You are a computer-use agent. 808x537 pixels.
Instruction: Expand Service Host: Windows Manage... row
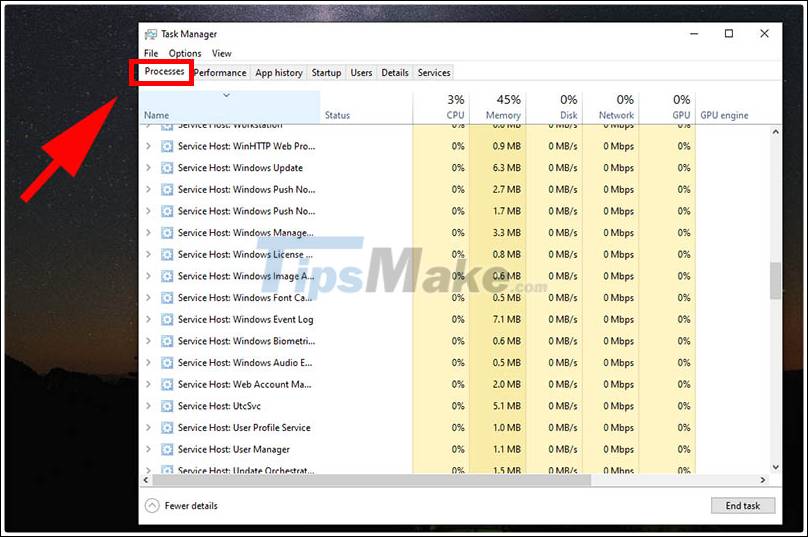(148, 233)
